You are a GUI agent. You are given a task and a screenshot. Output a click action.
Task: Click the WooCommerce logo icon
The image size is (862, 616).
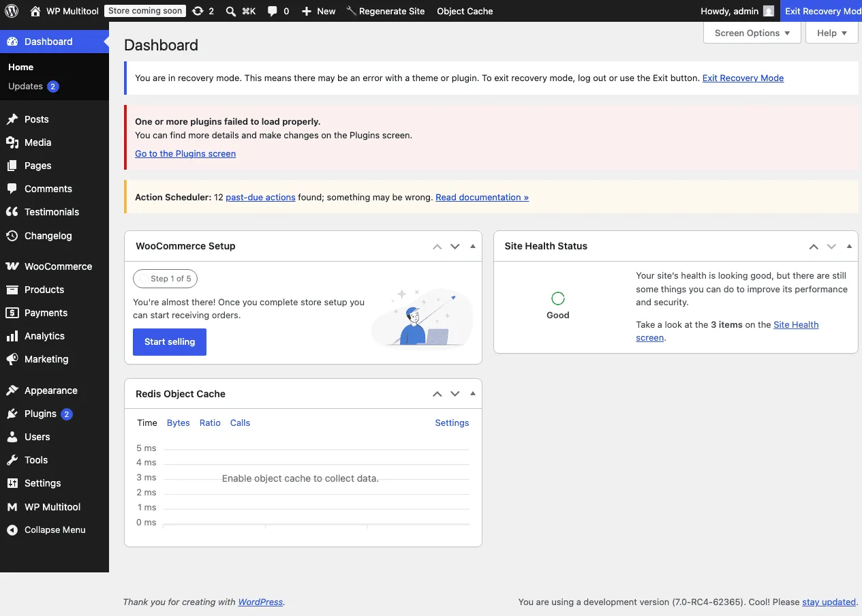point(12,266)
